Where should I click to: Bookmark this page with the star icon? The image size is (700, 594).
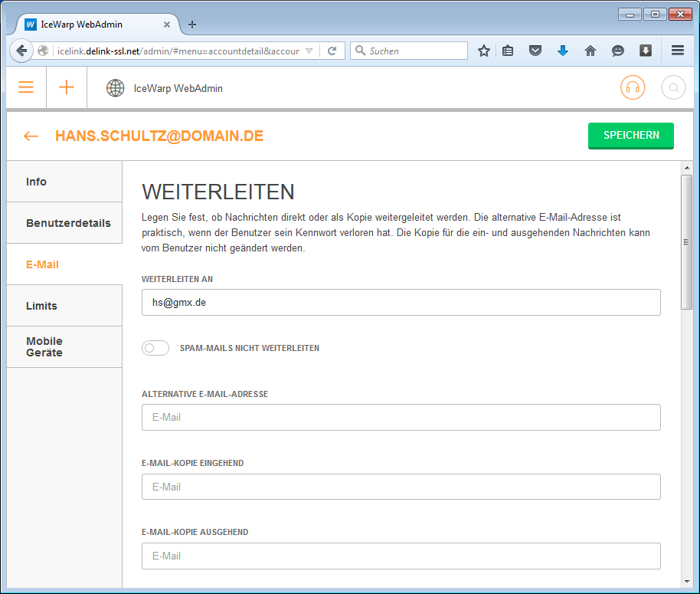tap(484, 51)
